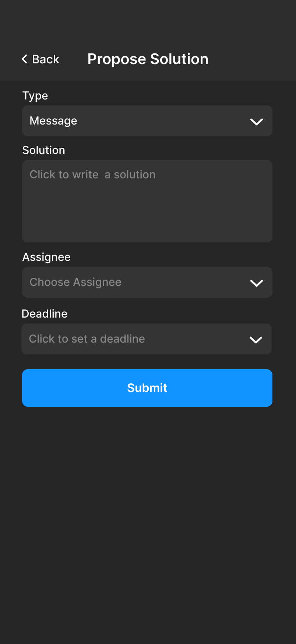Click the 'Assignee' field label
Screen dimensions: 296x644
pos(46,257)
